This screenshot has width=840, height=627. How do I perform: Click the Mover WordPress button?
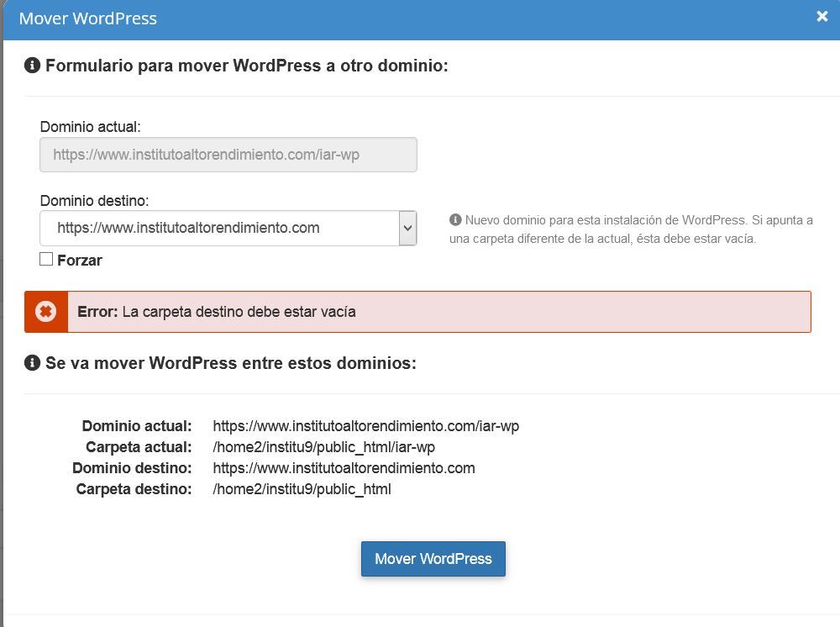[x=433, y=559]
